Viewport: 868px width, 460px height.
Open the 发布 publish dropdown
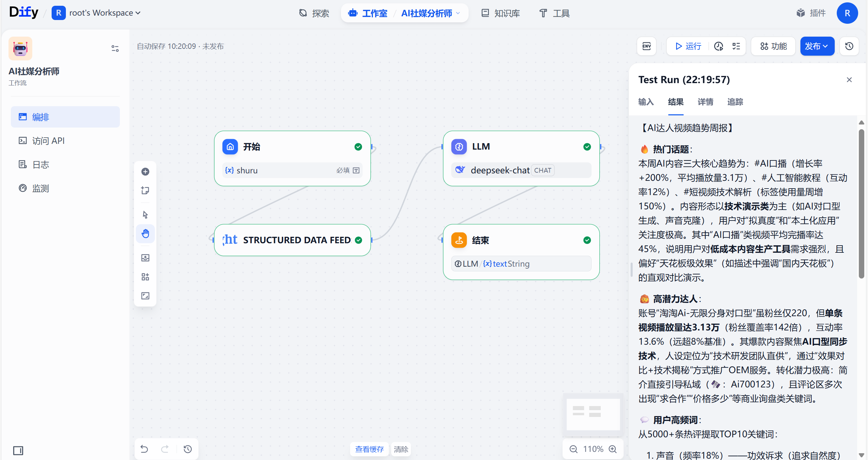click(817, 46)
